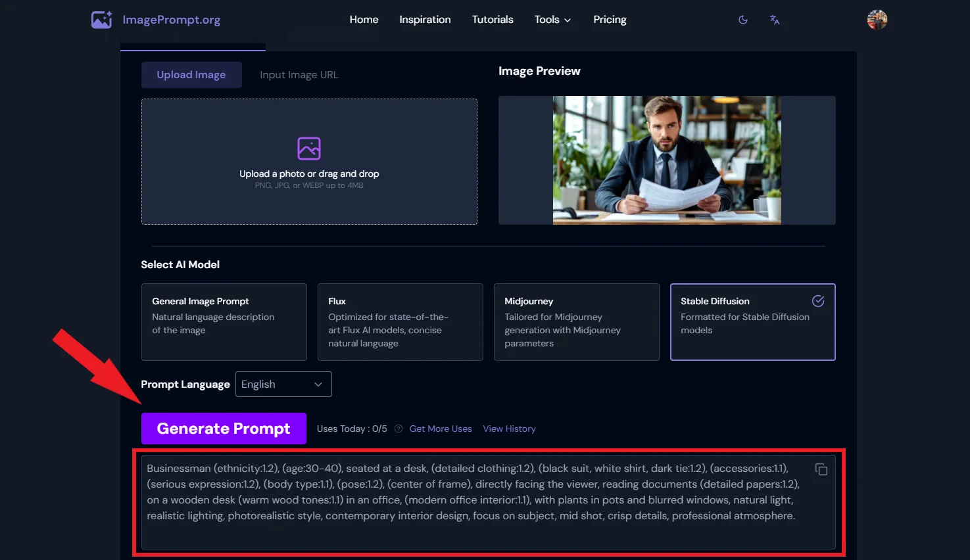Open the user profile avatar
The height and width of the screenshot is (560, 970).
(877, 20)
